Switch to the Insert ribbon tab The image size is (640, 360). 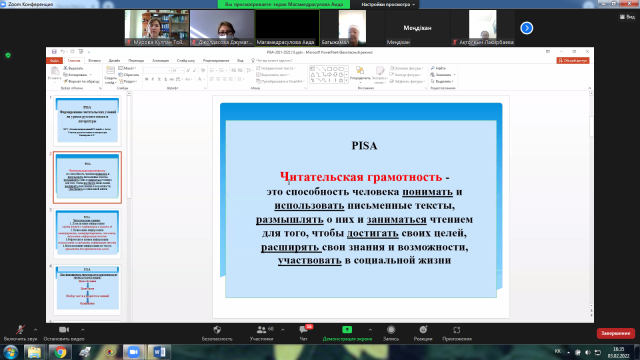94,60
